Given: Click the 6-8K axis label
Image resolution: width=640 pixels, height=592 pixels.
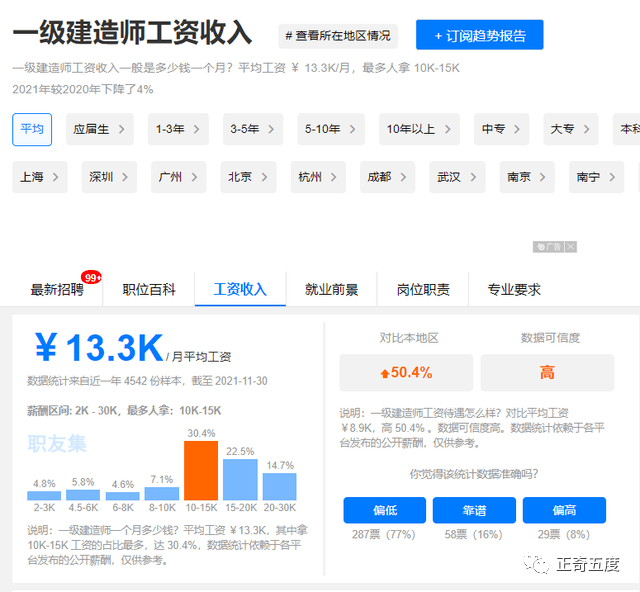Looking at the screenshot, I should [x=123, y=507].
